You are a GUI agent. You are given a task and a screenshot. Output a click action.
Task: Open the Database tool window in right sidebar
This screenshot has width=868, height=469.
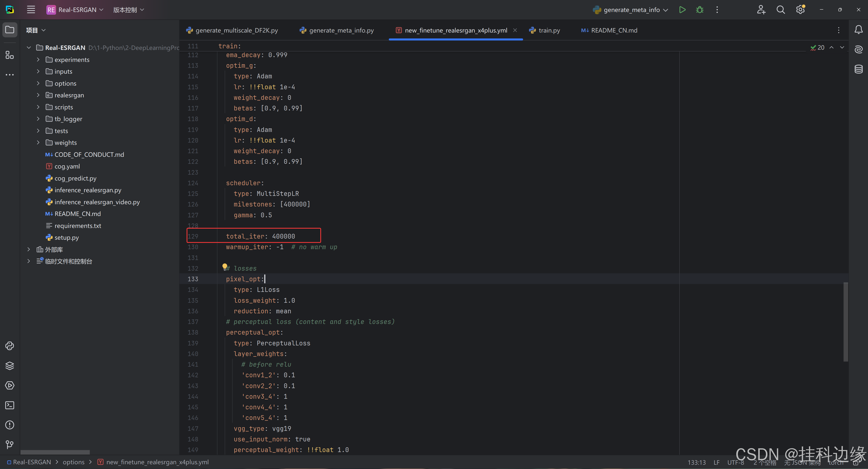858,69
